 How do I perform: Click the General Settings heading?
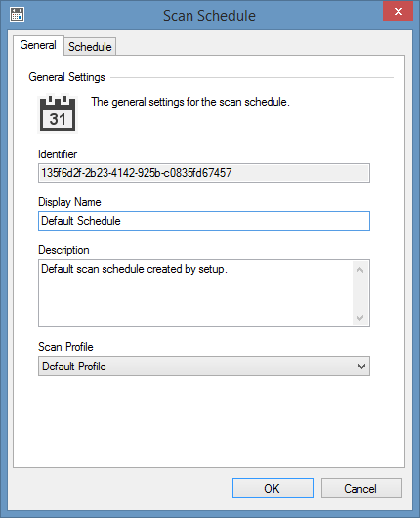tap(66, 77)
